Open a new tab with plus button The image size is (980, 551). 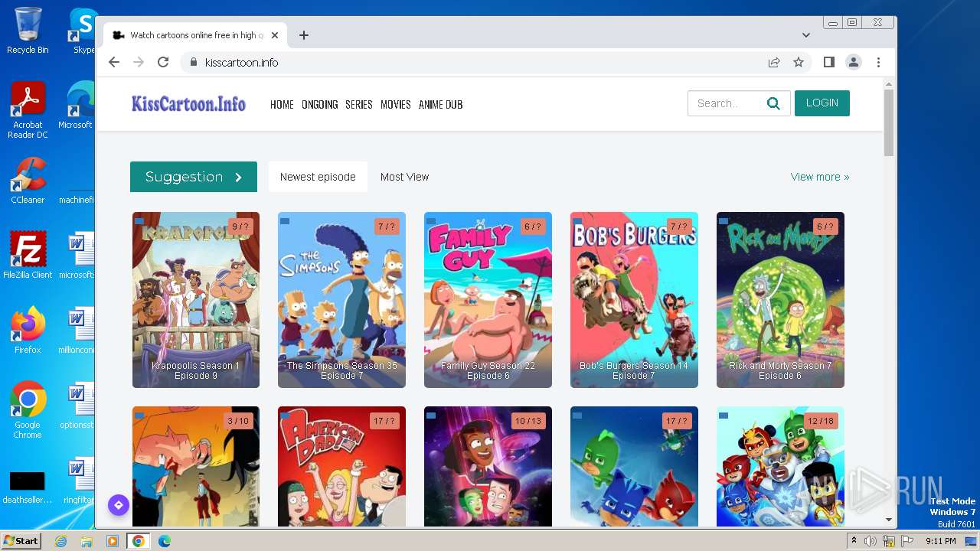304,35
